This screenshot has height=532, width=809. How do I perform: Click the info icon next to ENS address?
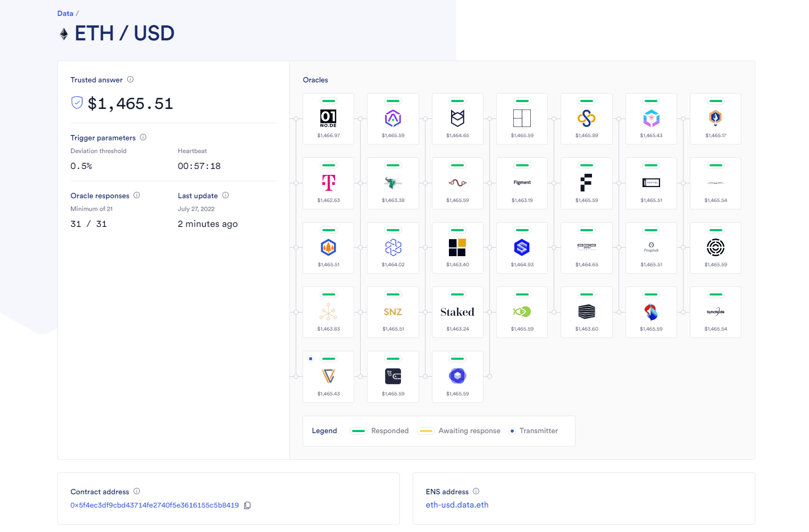476,492
